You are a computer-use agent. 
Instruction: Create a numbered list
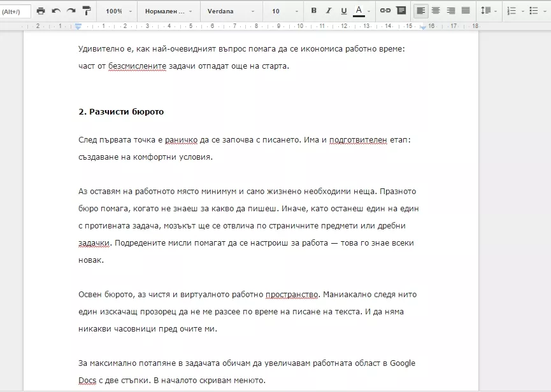pos(515,11)
